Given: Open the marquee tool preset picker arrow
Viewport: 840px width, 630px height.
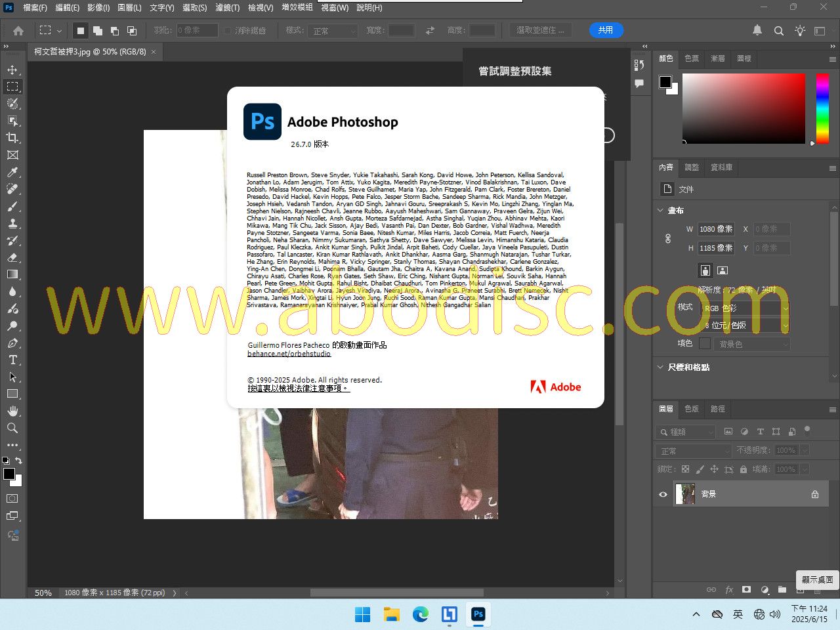Looking at the screenshot, I should (x=59, y=30).
